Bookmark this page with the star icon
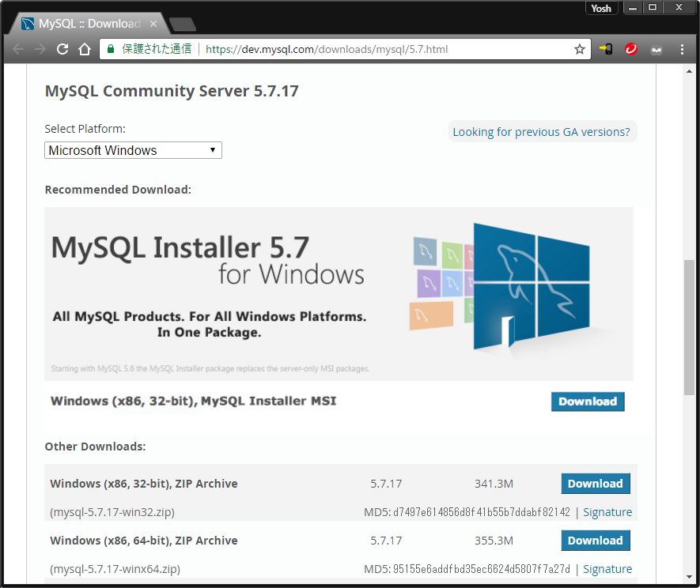 coord(580,49)
